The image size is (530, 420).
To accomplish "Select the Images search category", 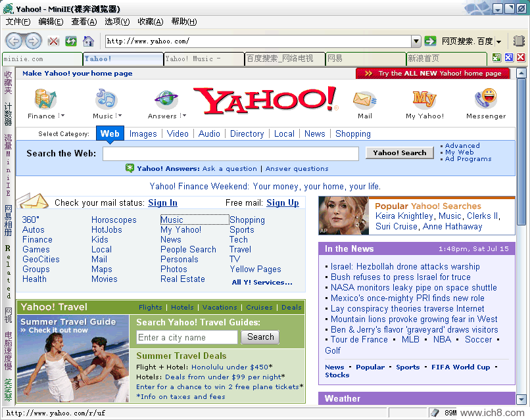I will coord(143,134).
